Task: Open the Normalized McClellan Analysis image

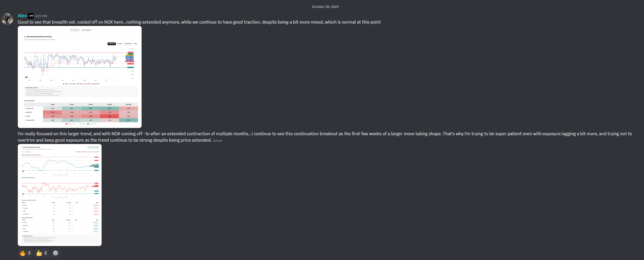Action: pos(60,195)
